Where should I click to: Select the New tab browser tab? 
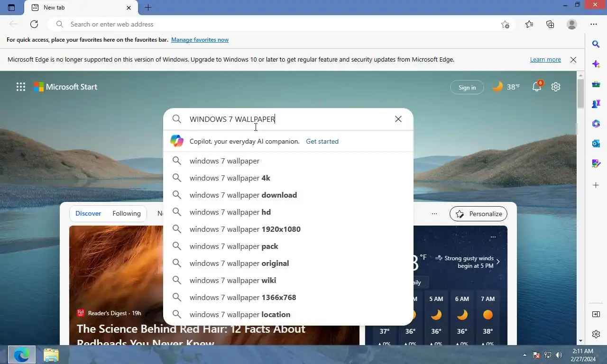click(81, 8)
